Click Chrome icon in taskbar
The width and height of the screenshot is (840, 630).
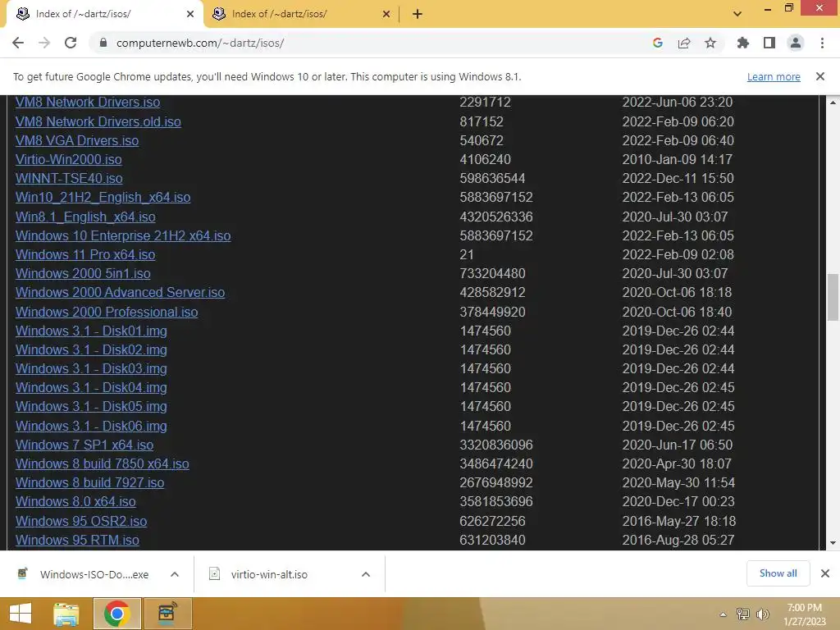[116, 614]
